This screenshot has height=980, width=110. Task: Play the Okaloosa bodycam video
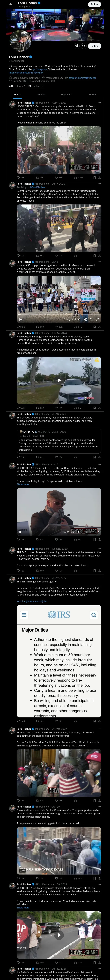tap(59, 380)
